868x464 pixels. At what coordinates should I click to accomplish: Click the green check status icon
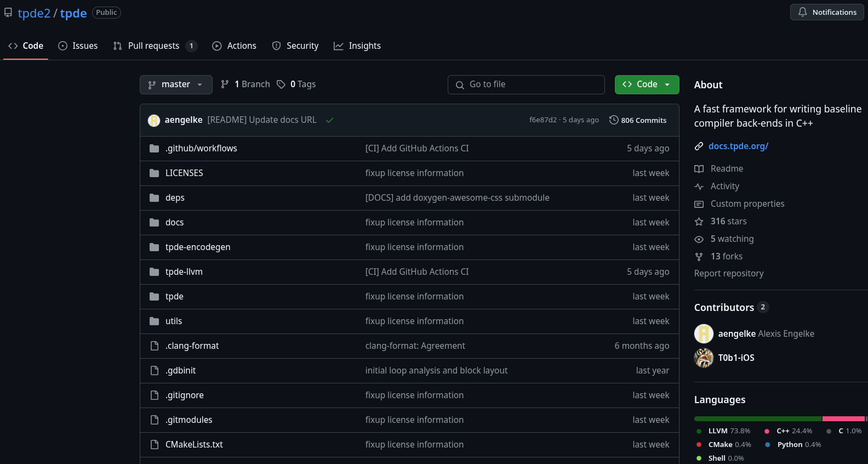pos(329,120)
